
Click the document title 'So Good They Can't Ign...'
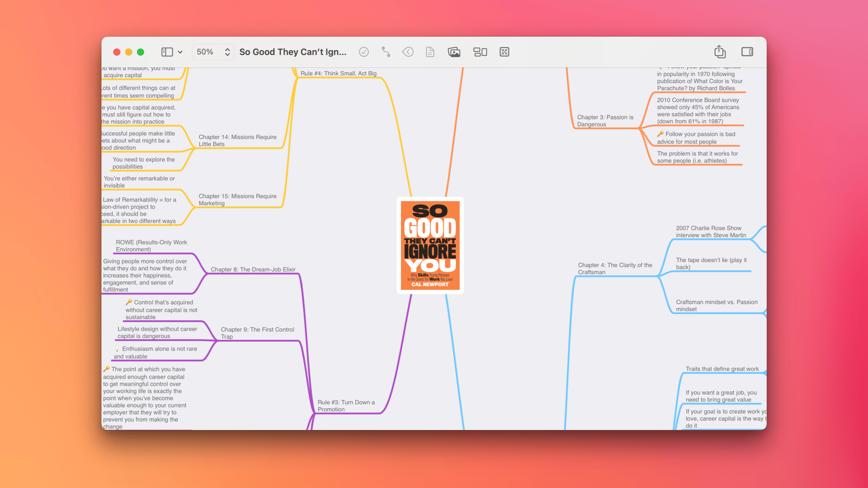pos(293,52)
